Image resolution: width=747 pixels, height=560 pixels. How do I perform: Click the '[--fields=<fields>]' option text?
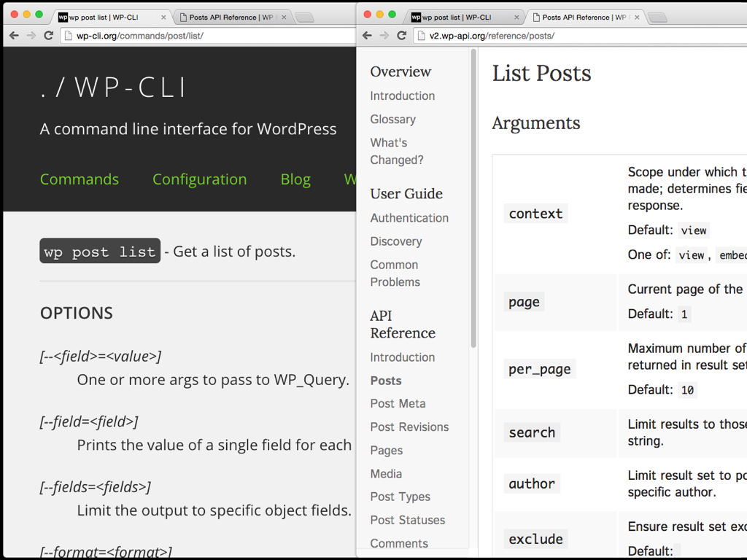point(96,486)
